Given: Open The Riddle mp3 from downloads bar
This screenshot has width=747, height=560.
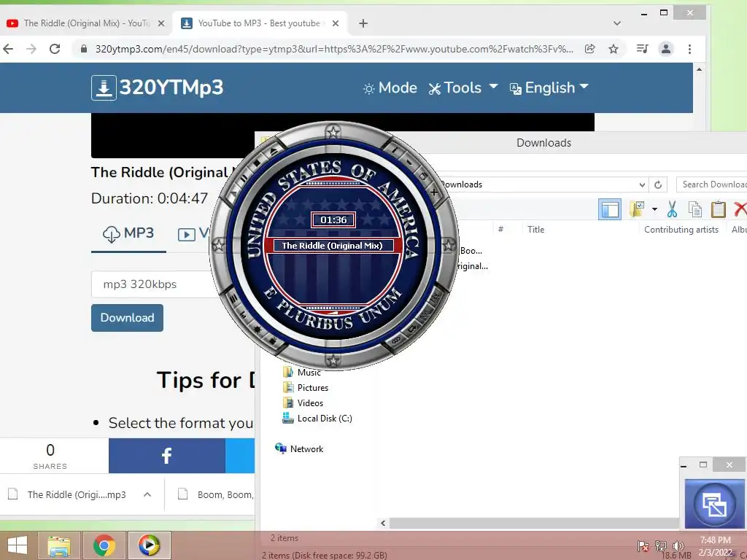Looking at the screenshot, I should [x=76, y=495].
